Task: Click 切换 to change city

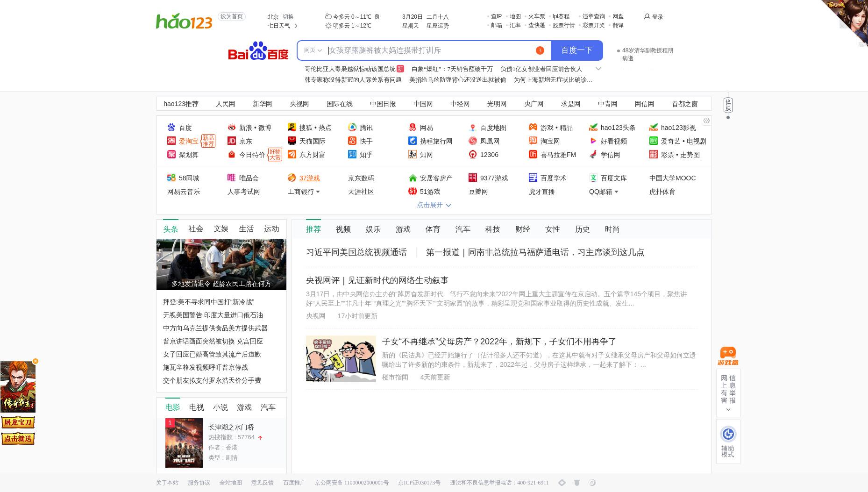Action: click(288, 16)
